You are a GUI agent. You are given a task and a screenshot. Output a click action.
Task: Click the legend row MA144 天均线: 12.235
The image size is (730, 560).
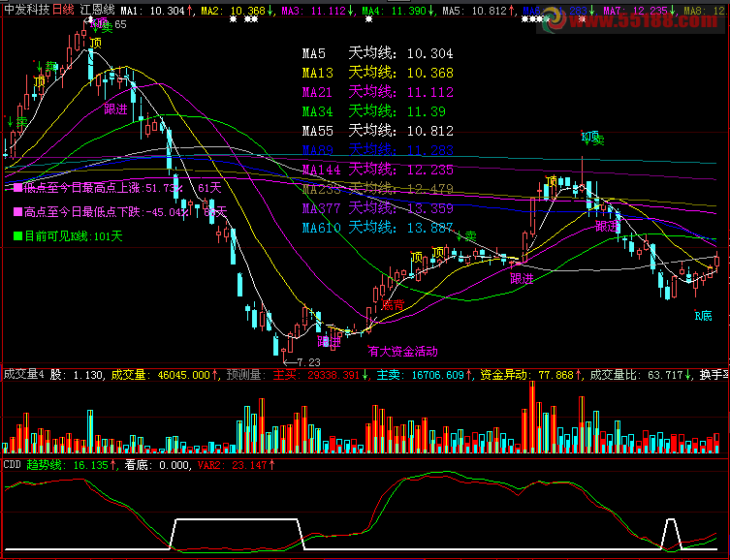point(377,170)
